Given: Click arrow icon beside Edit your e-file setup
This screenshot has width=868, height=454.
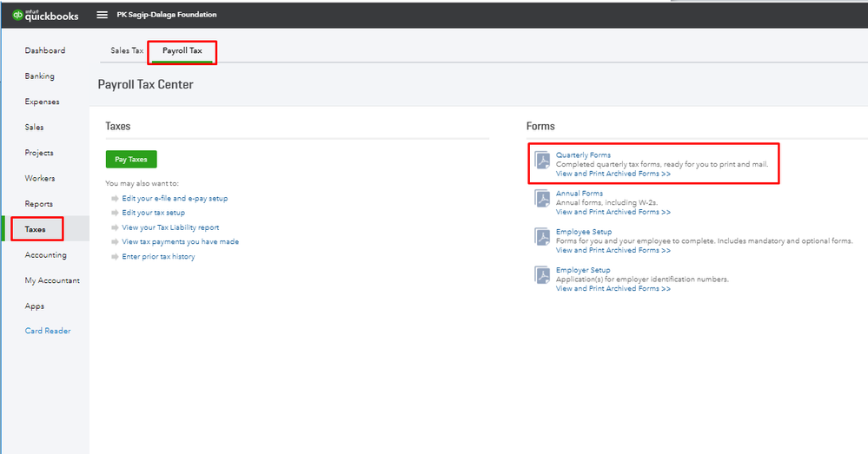Looking at the screenshot, I should 115,198.
